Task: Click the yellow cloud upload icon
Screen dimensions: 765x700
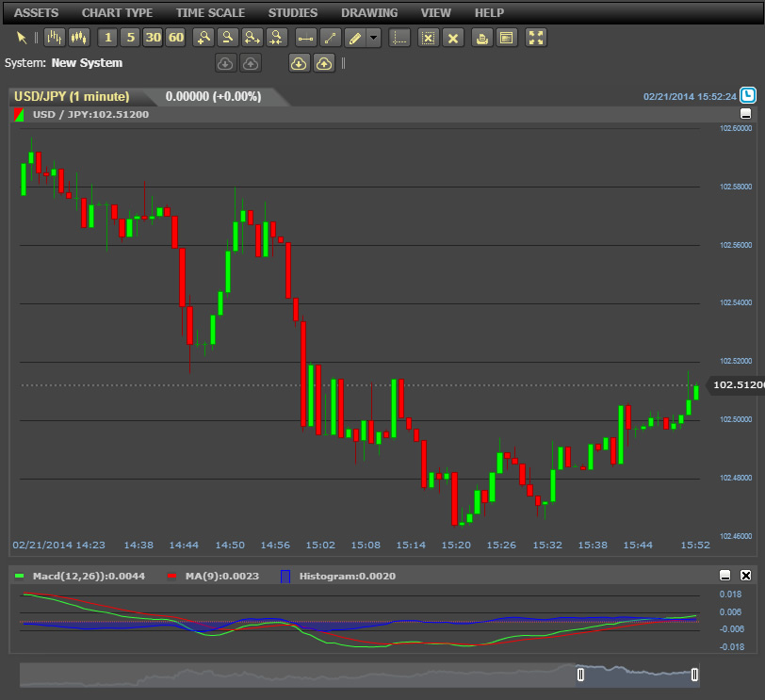Action: [324, 63]
